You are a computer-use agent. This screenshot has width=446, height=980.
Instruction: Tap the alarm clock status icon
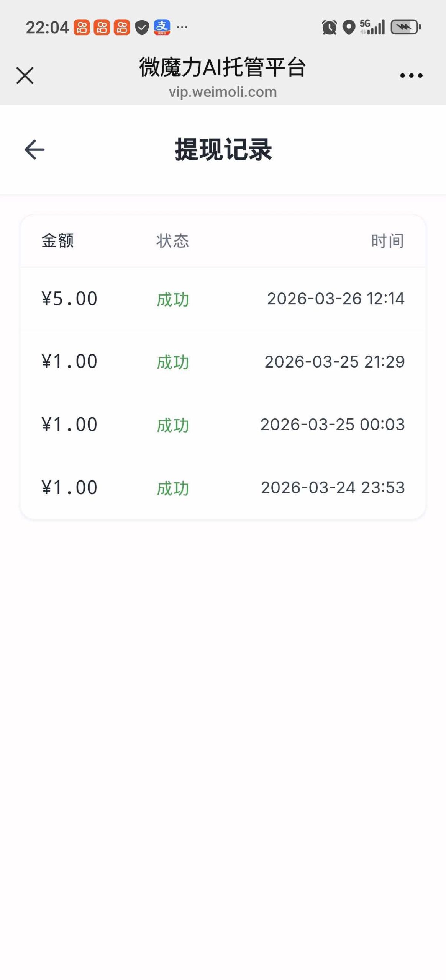[329, 27]
